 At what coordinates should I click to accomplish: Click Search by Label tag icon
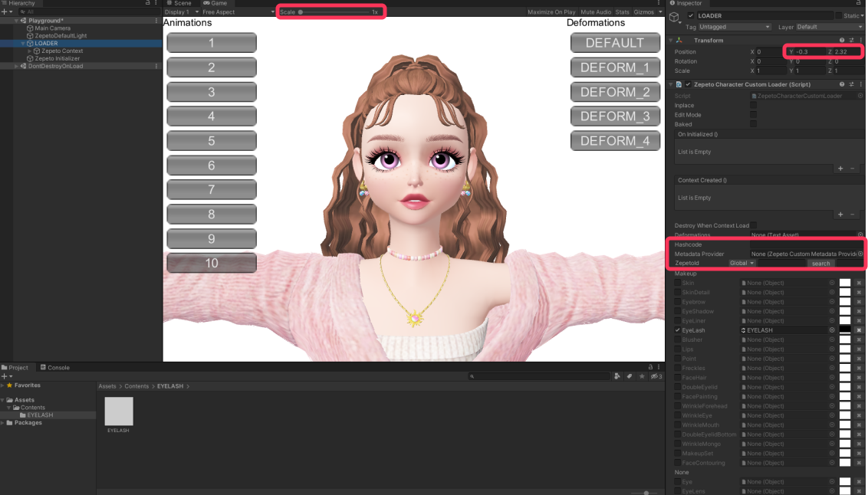[630, 376]
